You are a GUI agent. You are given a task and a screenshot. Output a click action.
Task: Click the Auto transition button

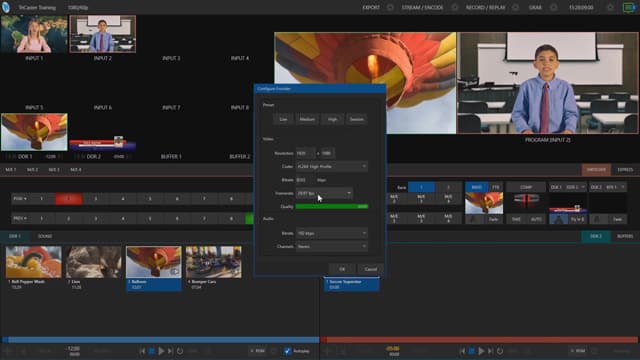tap(536, 219)
